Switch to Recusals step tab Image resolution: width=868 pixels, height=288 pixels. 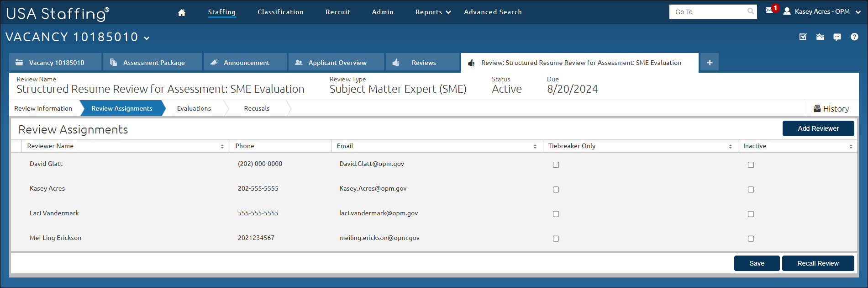[x=257, y=108]
